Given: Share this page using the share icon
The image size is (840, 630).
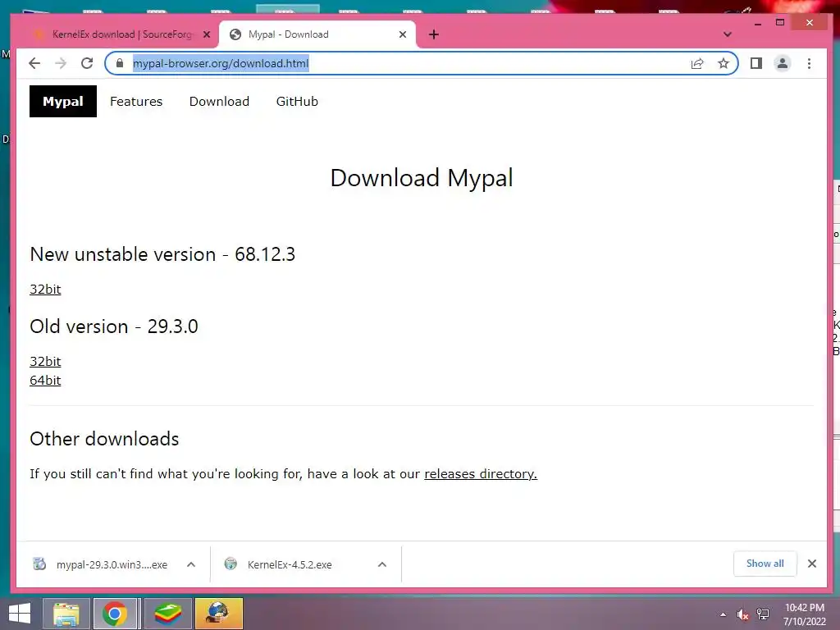Looking at the screenshot, I should pyautogui.click(x=697, y=64).
